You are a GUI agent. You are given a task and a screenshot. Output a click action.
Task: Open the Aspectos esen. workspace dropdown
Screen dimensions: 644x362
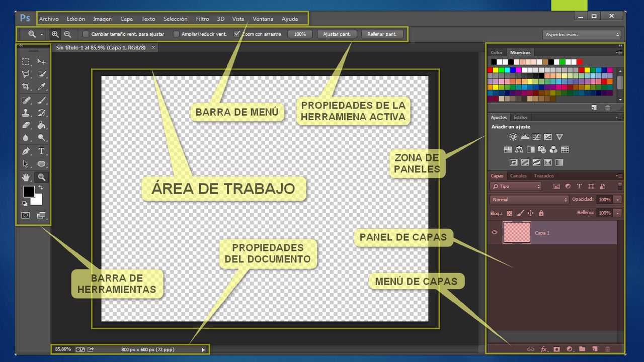tap(582, 34)
